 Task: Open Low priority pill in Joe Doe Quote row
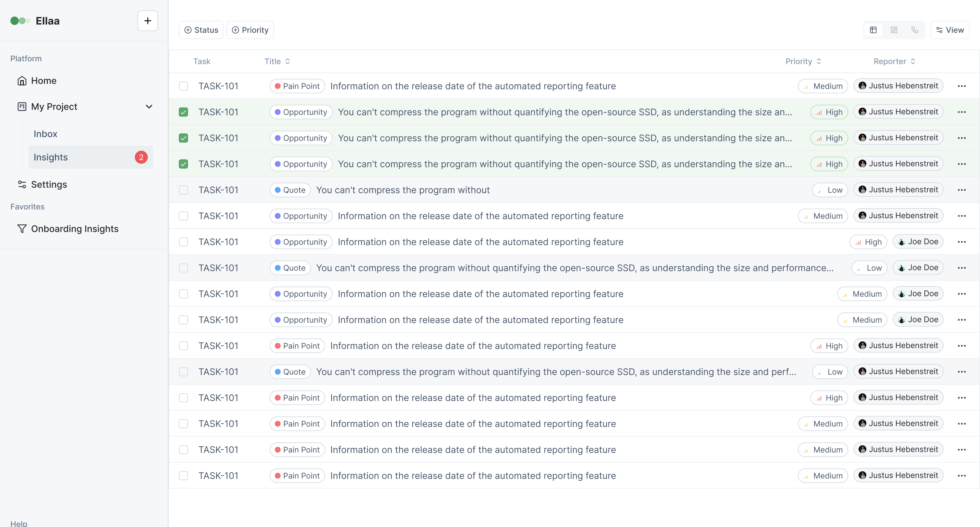[x=869, y=268]
